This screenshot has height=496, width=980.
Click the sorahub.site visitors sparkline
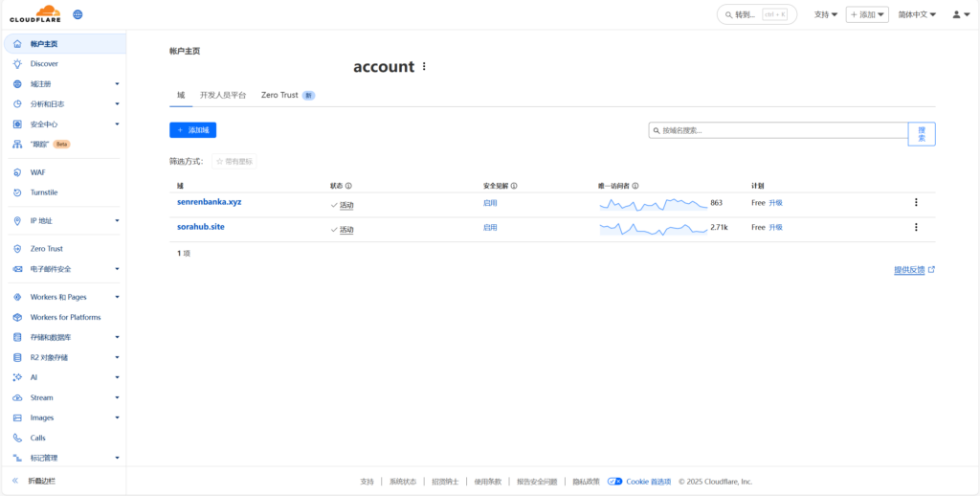[x=653, y=228]
